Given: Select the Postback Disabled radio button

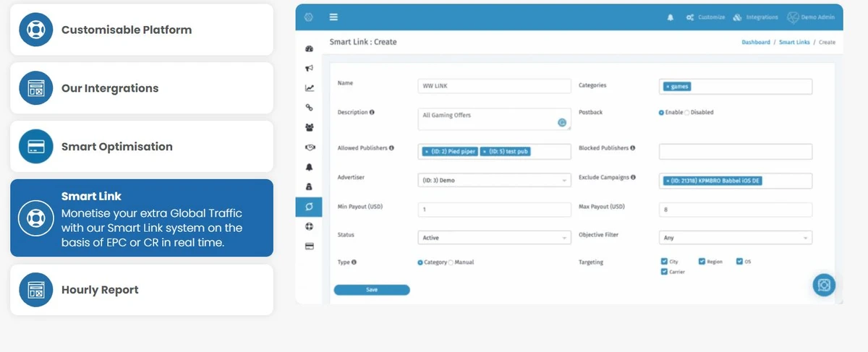Looking at the screenshot, I should pos(686,113).
